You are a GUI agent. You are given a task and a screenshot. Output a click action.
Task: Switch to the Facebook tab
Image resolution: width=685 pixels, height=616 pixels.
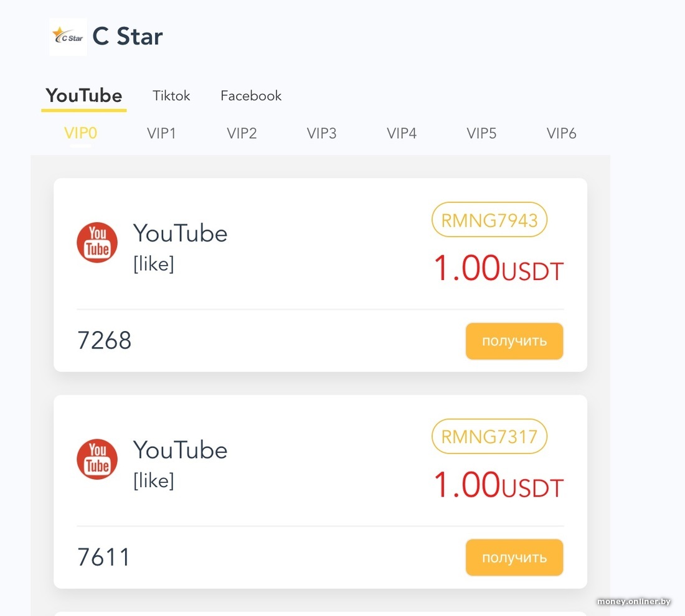pos(251,96)
